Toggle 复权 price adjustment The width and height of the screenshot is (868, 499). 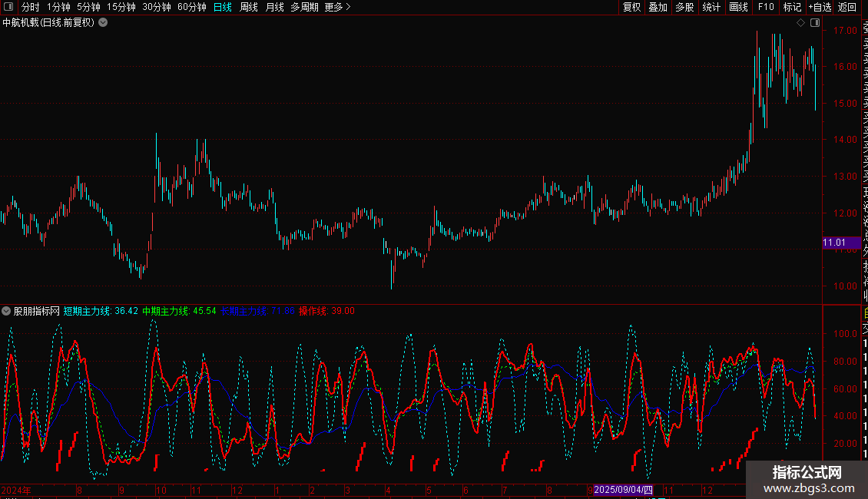point(631,7)
